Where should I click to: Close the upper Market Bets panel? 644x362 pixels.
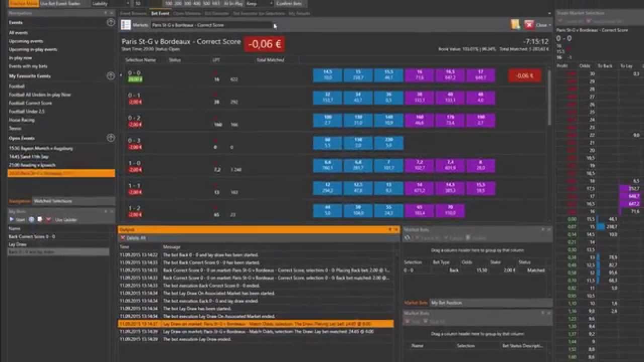coord(549,229)
